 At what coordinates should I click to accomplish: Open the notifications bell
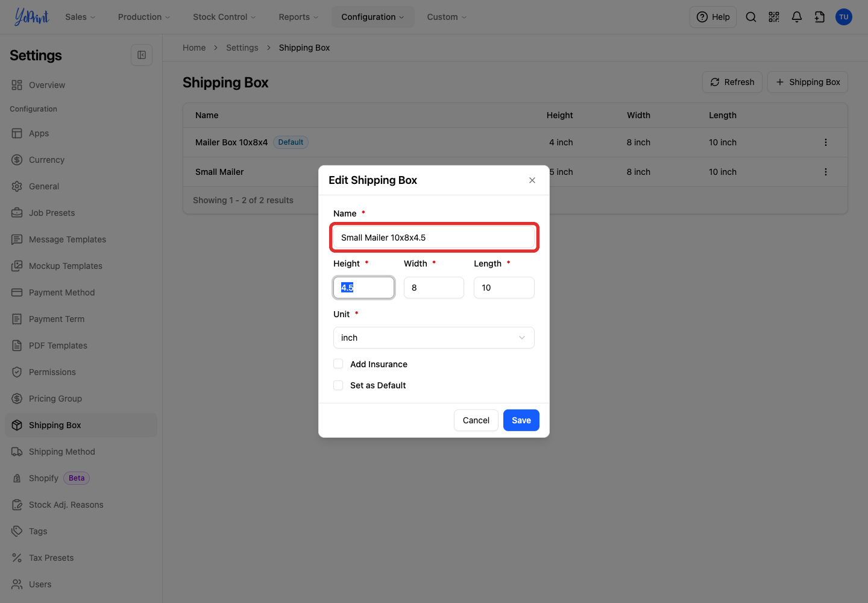pos(797,17)
